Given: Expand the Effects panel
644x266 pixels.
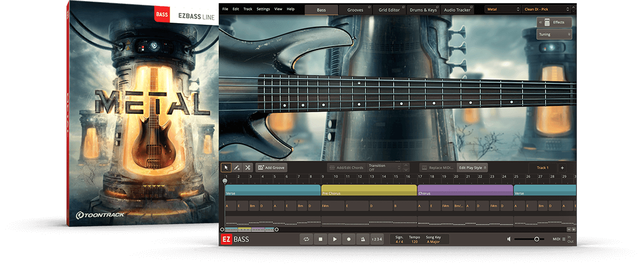Looking at the screenshot, I should (554, 22).
